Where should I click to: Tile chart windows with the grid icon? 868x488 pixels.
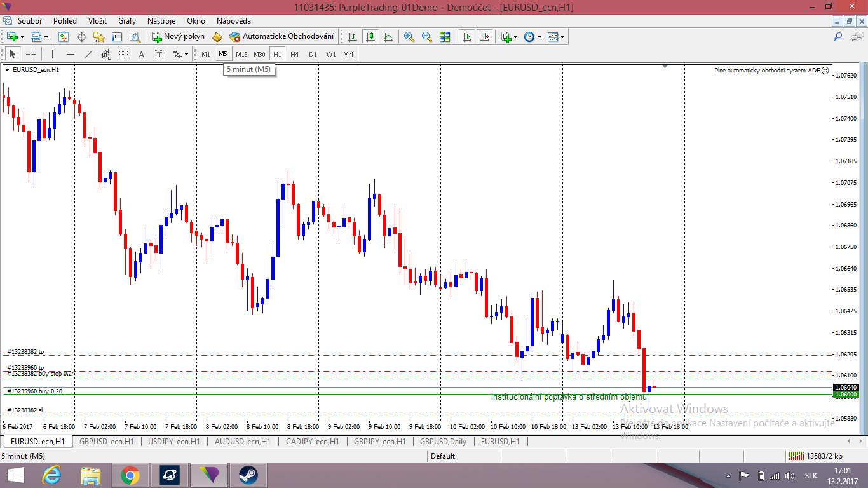coord(445,37)
